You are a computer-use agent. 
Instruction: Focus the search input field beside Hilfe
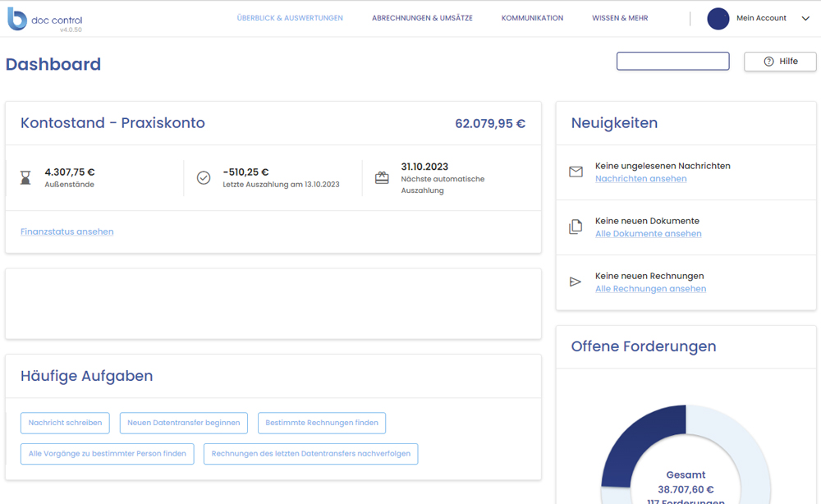pyautogui.click(x=672, y=62)
